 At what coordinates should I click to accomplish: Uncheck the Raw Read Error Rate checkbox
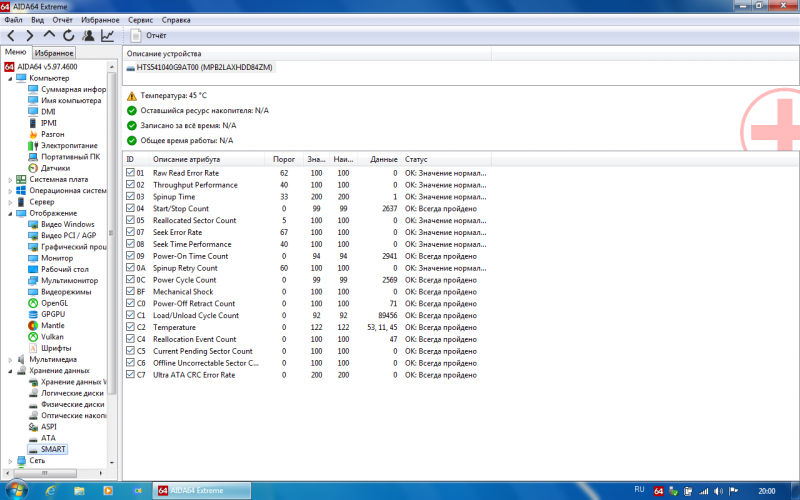[130, 173]
